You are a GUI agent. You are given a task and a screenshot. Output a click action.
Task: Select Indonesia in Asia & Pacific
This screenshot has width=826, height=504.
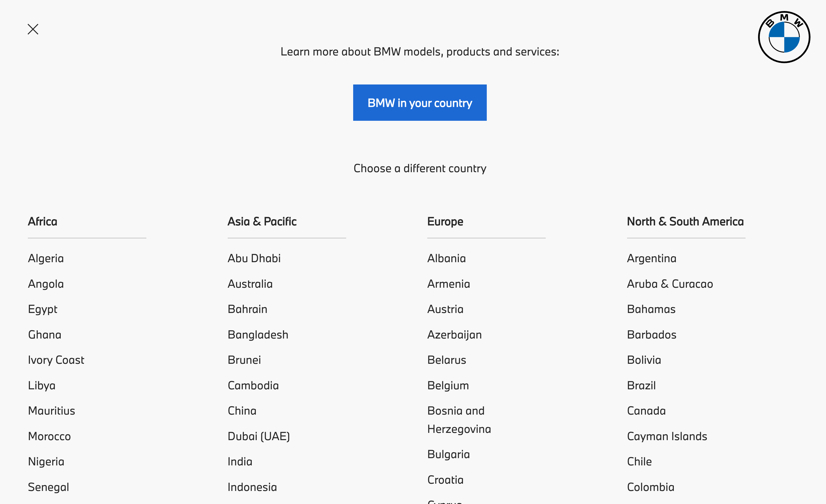point(252,487)
